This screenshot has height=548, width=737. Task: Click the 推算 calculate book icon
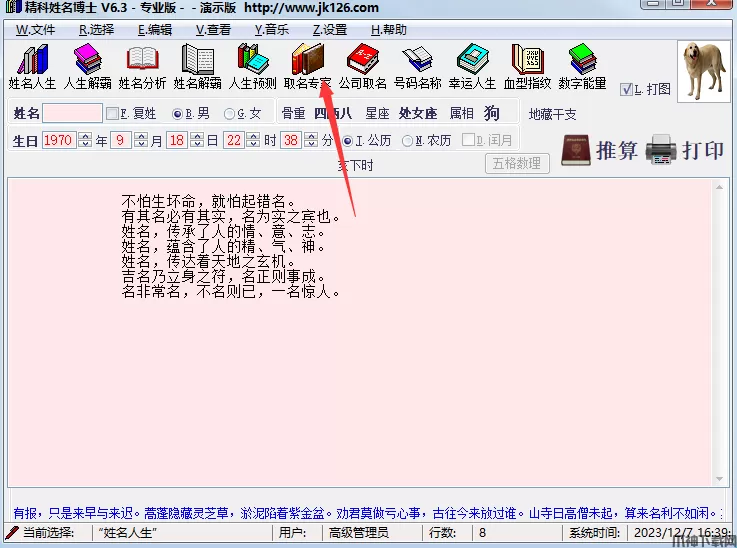(576, 150)
